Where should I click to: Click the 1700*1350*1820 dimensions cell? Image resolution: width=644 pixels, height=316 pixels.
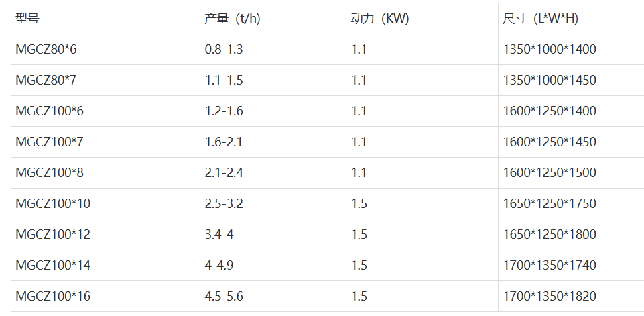pyautogui.click(x=571, y=297)
